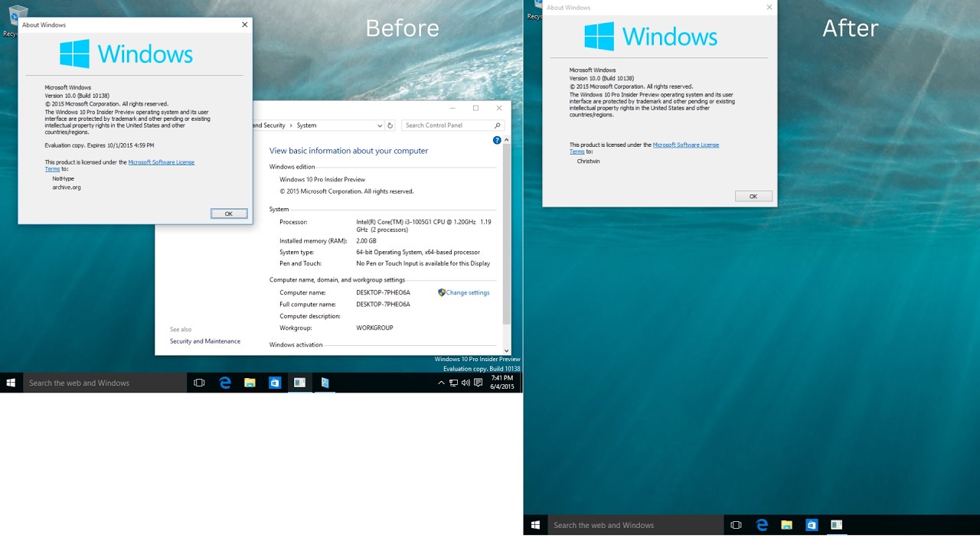The width and height of the screenshot is (980, 551).
Task: Click 'and Security' breadcrumb in System window
Action: 268,126
